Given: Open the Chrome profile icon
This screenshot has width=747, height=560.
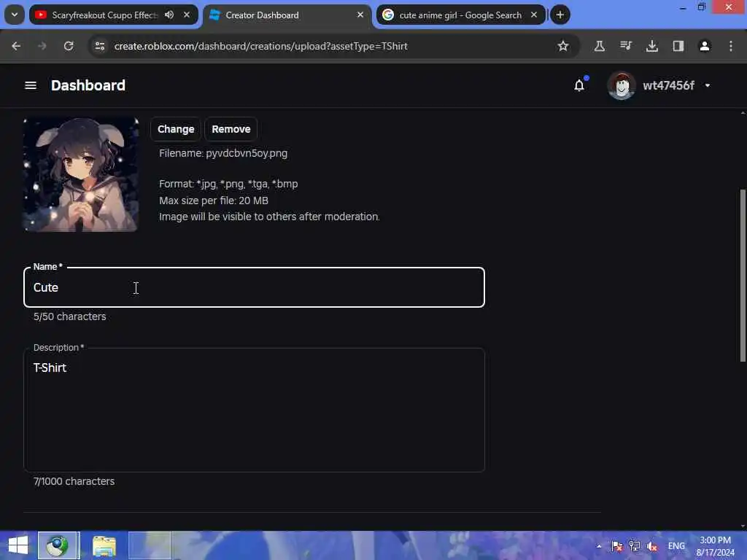Looking at the screenshot, I should (705, 46).
